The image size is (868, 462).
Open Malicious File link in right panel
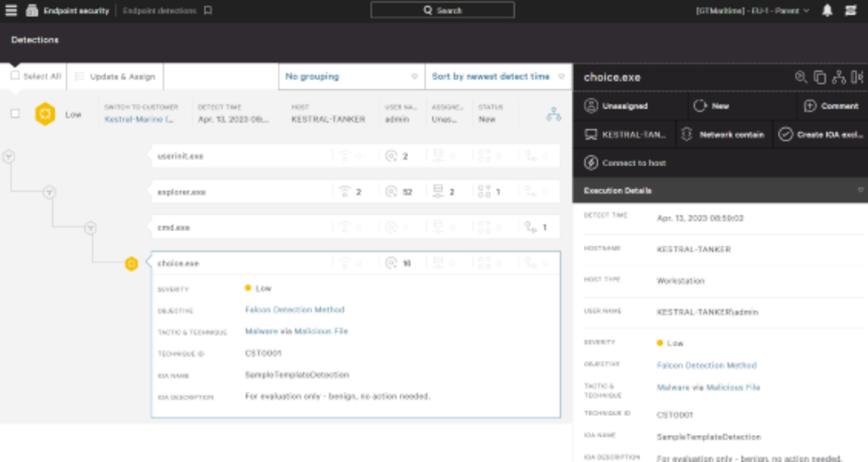733,387
